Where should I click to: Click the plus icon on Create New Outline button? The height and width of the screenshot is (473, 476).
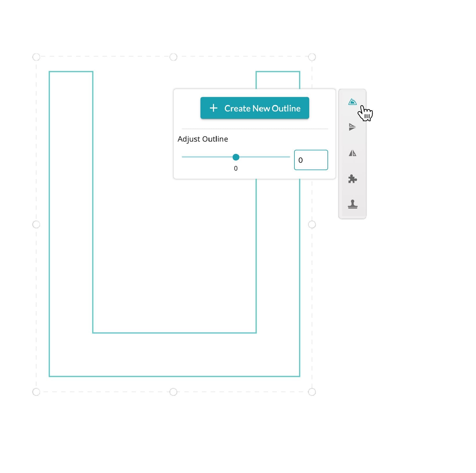coord(214,108)
